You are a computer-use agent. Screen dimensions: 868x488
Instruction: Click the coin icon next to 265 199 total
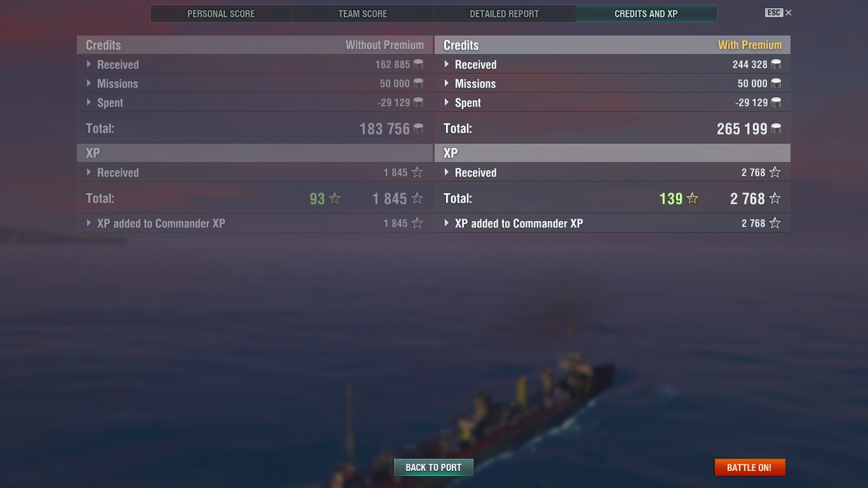point(776,128)
